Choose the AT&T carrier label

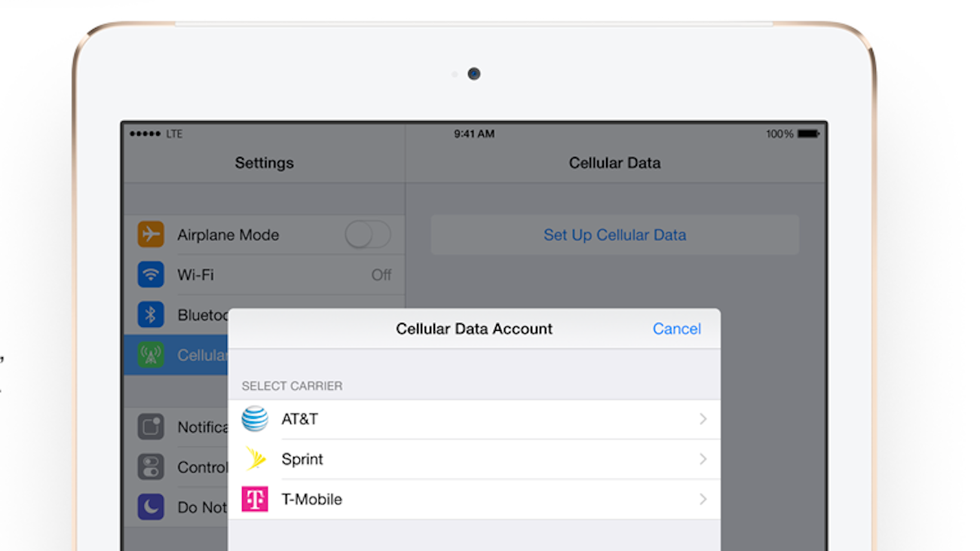pos(300,419)
